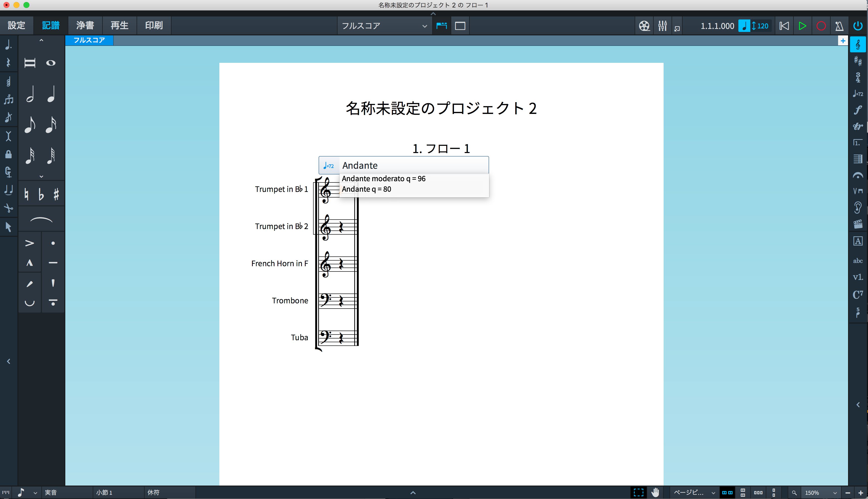The width and height of the screenshot is (868, 499).
Task: Open Video clapperboard panel icon
Action: pos(858,224)
